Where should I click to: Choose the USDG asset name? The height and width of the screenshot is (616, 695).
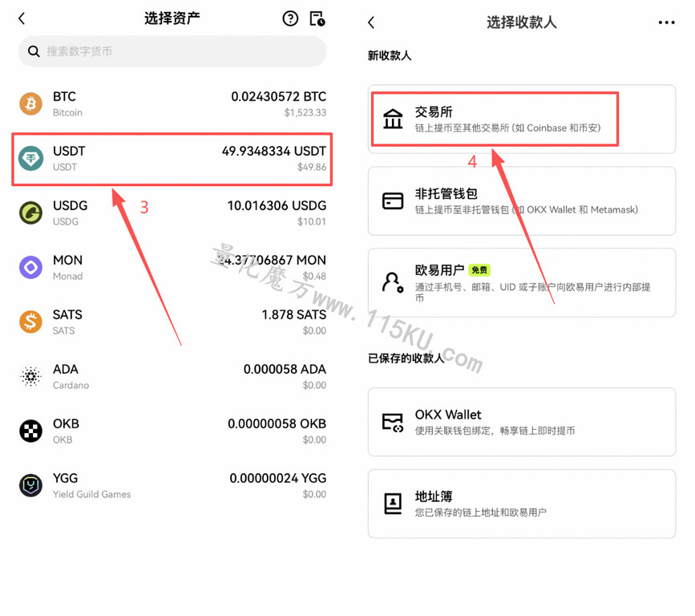(x=70, y=206)
